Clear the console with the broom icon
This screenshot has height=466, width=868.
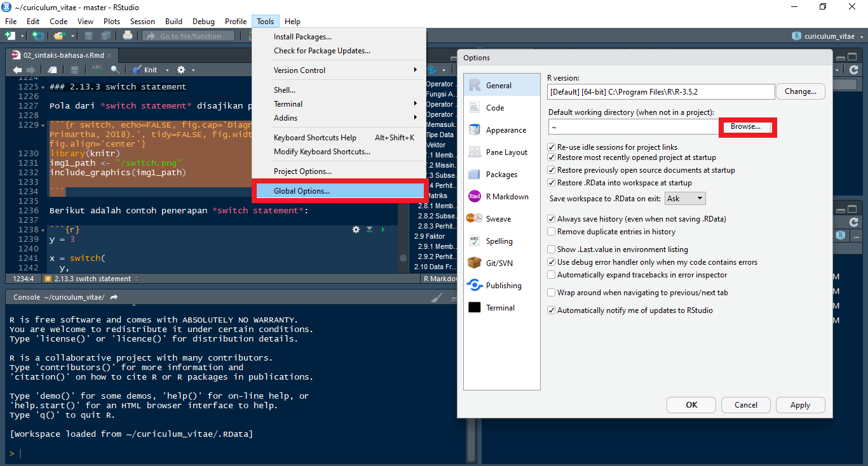click(436, 297)
